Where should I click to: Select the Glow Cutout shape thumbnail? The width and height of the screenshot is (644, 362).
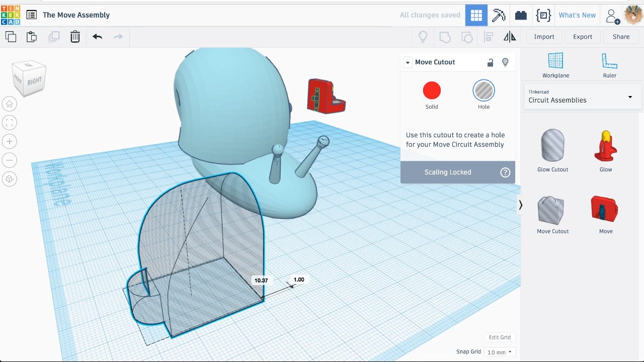[552, 146]
